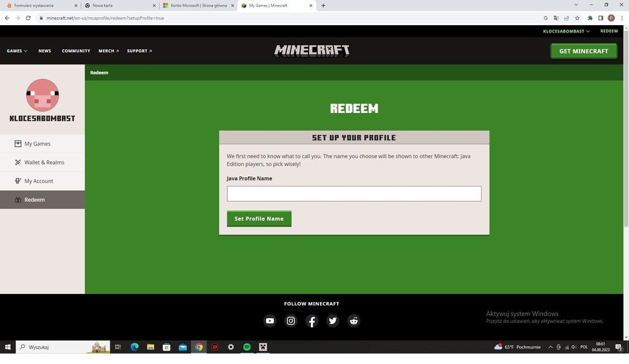The height and width of the screenshot is (364, 629).
Task: Open Minecraft's Instagram icon
Action: tap(291, 320)
